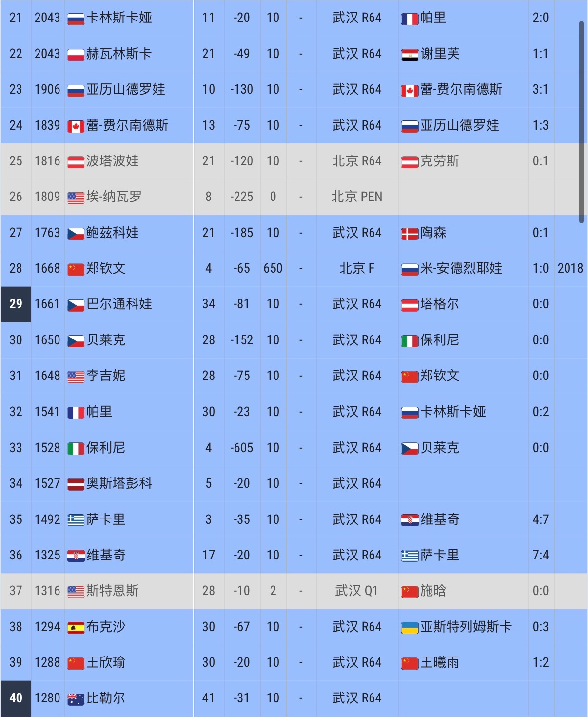Screen dimensions: 588x717
Task: Click head-to-head score 1:2
Action: (x=541, y=662)
